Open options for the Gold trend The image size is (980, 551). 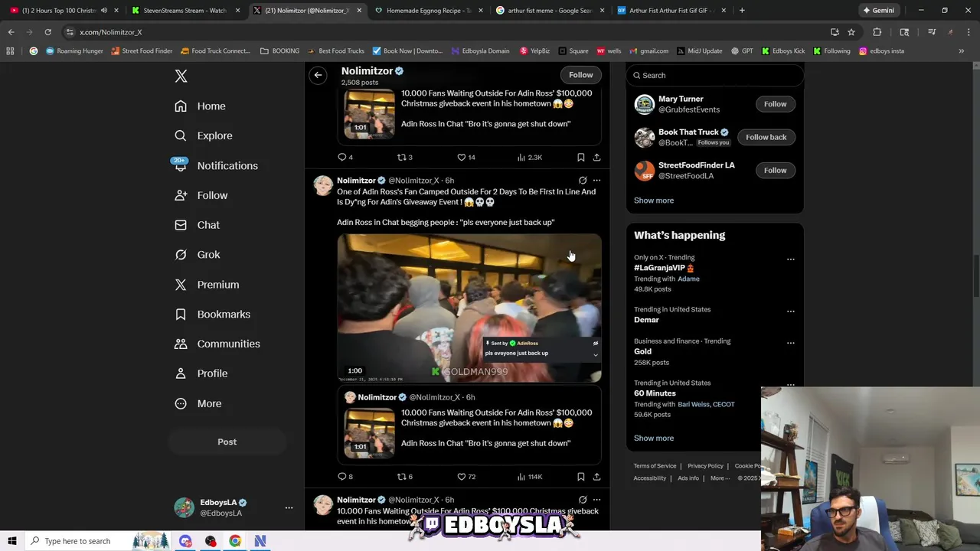(790, 343)
